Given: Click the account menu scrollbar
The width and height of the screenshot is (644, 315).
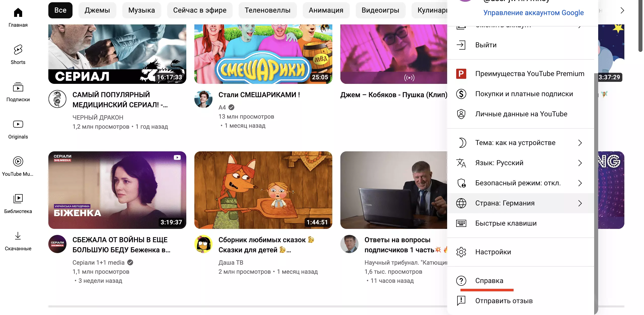Looking at the screenshot, I should pyautogui.click(x=596, y=194).
